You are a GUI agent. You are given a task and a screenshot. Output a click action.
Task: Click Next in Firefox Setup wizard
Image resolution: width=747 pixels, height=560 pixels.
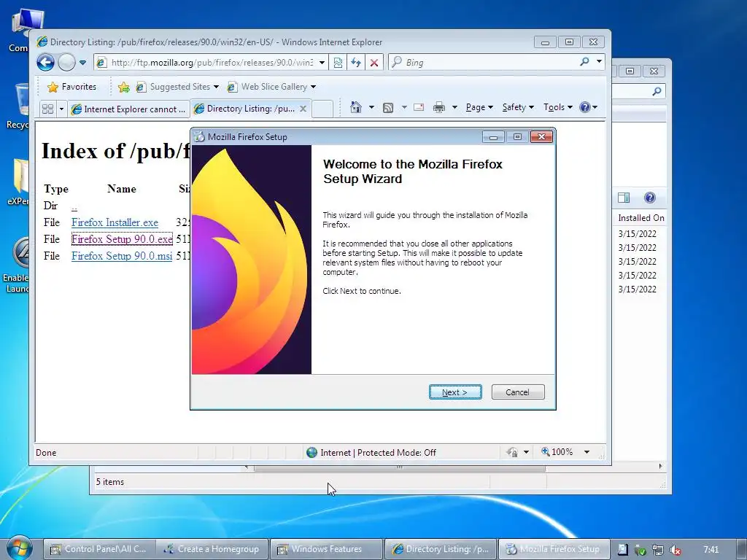coord(455,392)
